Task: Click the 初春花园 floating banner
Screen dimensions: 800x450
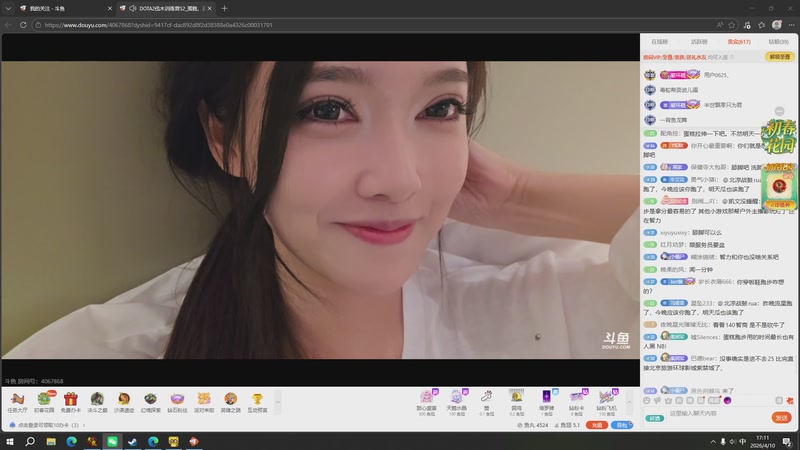Action: [779, 137]
